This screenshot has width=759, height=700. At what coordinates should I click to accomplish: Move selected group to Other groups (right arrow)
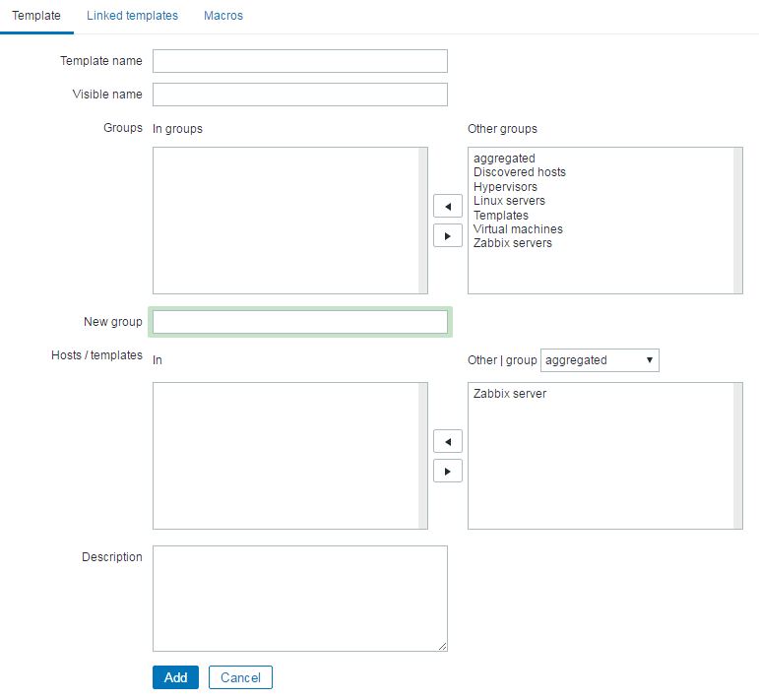(x=448, y=236)
